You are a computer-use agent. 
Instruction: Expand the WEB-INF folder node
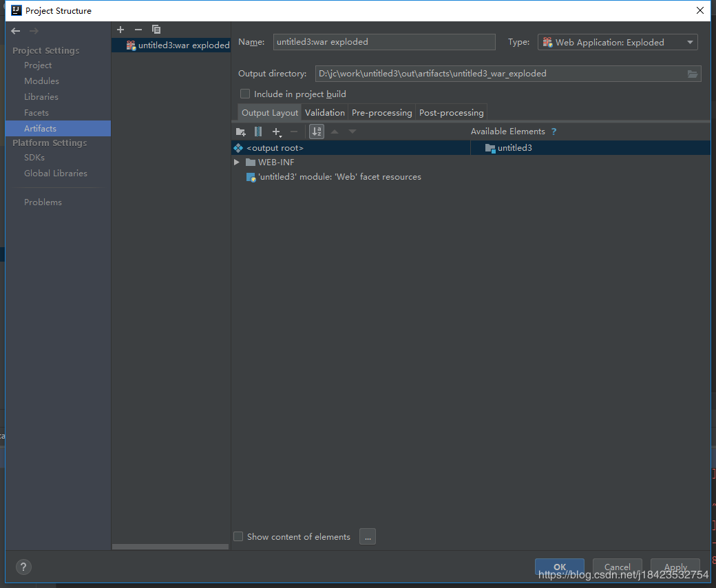click(237, 162)
